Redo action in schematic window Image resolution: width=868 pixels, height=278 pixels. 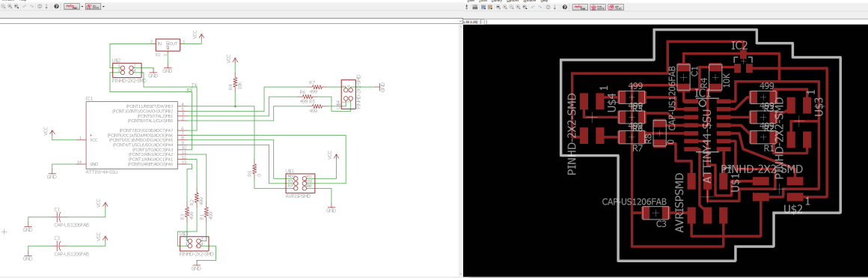tap(31, 7)
